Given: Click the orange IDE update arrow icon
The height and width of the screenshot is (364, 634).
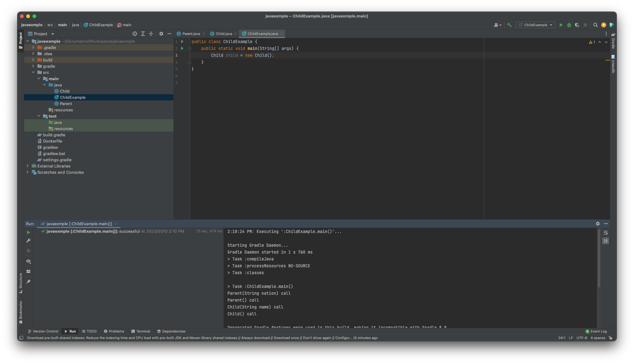Looking at the screenshot, I should pyautogui.click(x=603, y=25).
